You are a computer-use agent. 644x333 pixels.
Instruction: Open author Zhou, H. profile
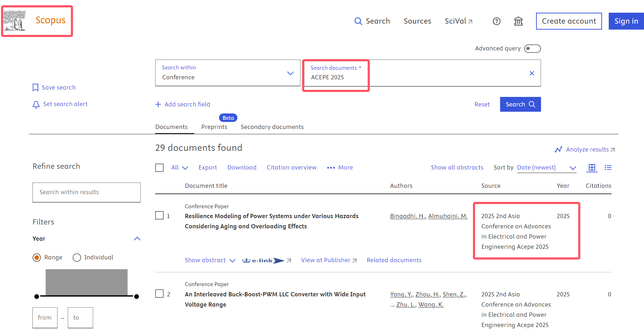pos(428,295)
